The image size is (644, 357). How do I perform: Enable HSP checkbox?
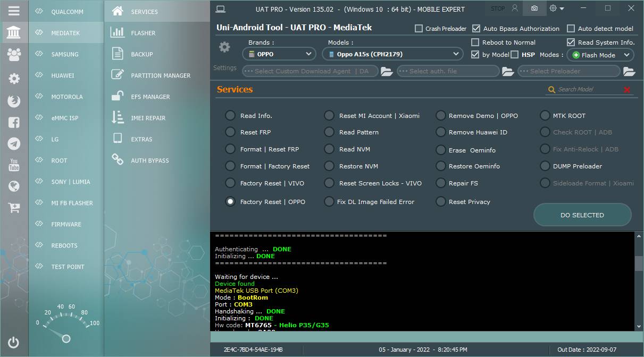[x=514, y=55]
